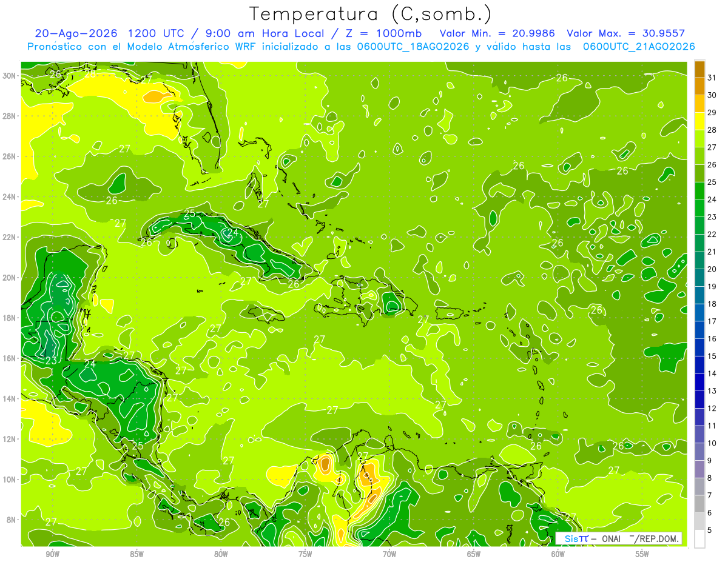Click the '90W' longitude label
This screenshot has width=728, height=562.
coord(52,555)
